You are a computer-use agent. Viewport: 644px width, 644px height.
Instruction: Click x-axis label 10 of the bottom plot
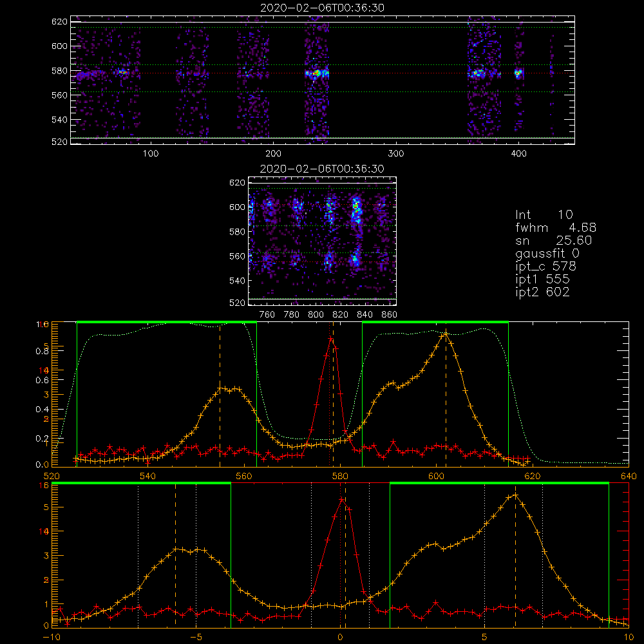coord(629,637)
